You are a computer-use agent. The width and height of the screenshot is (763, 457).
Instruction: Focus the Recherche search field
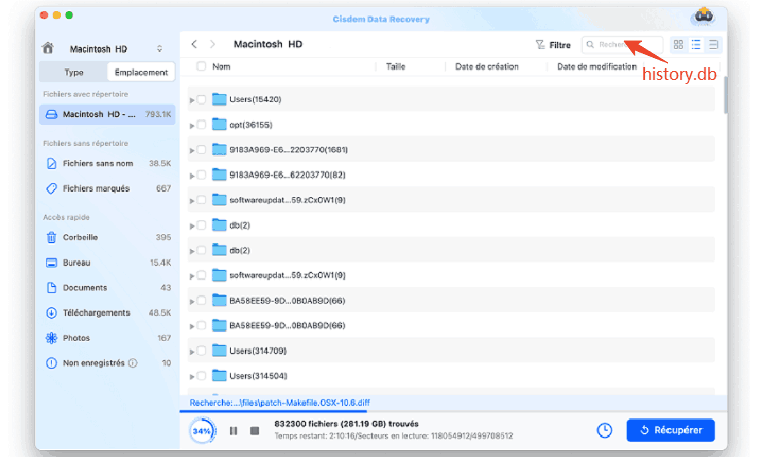tap(622, 44)
